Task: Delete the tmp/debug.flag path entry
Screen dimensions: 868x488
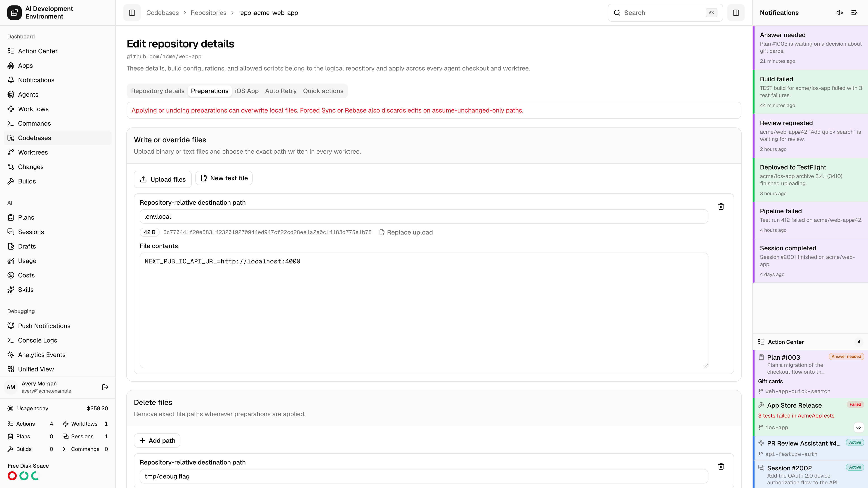Action: pos(721,467)
